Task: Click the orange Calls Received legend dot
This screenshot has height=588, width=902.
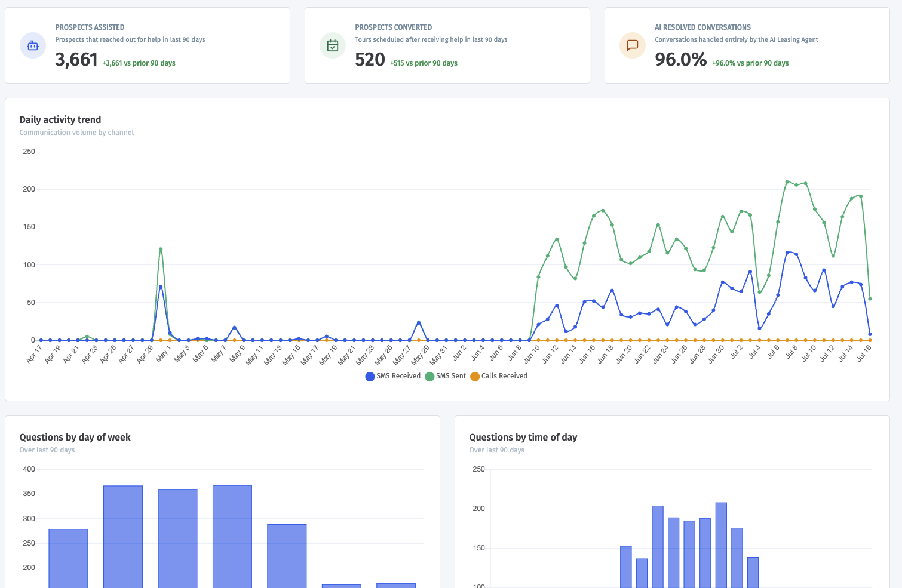Action: click(475, 377)
